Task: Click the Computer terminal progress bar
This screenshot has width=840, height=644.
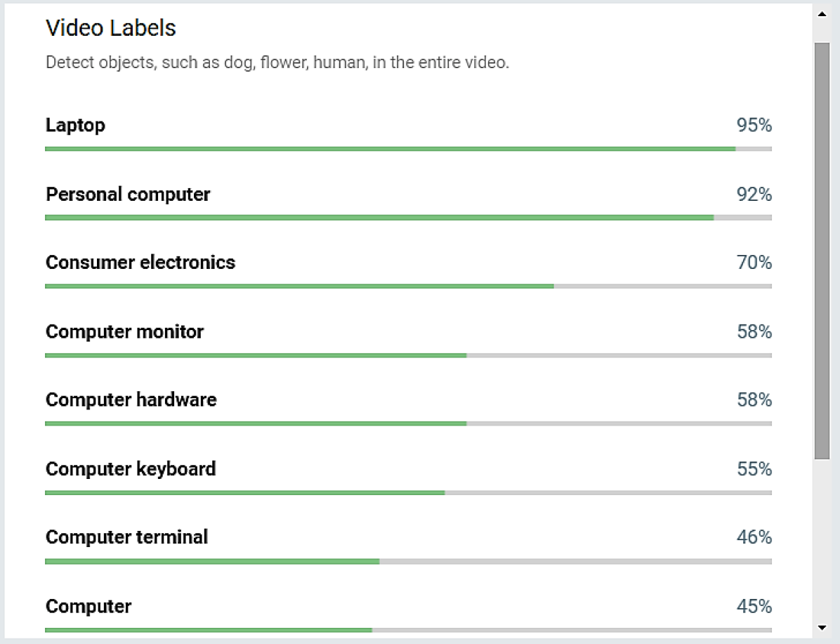Action: [x=408, y=561]
